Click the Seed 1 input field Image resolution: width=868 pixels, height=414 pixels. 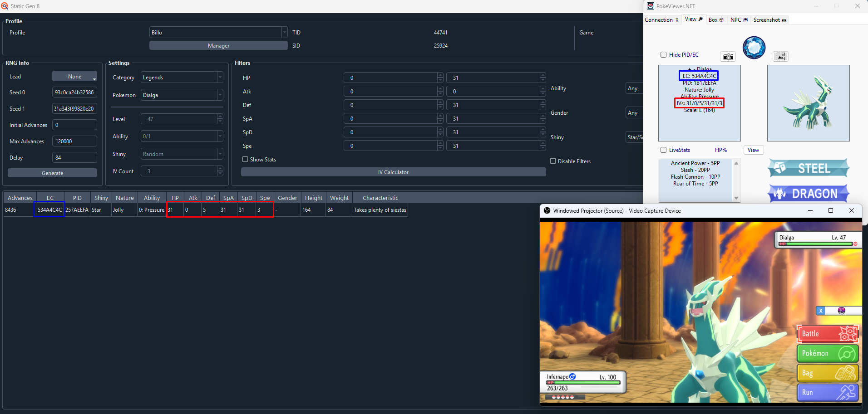pos(74,108)
